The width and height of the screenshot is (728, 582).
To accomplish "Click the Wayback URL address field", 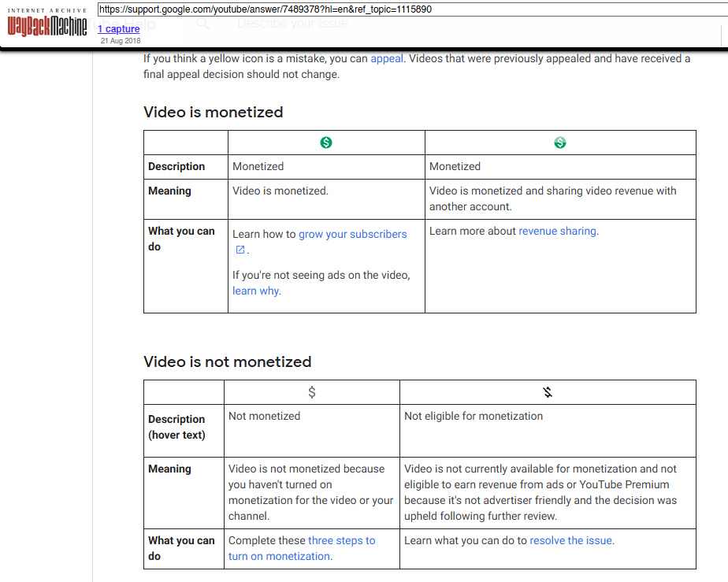I will click(x=412, y=9).
